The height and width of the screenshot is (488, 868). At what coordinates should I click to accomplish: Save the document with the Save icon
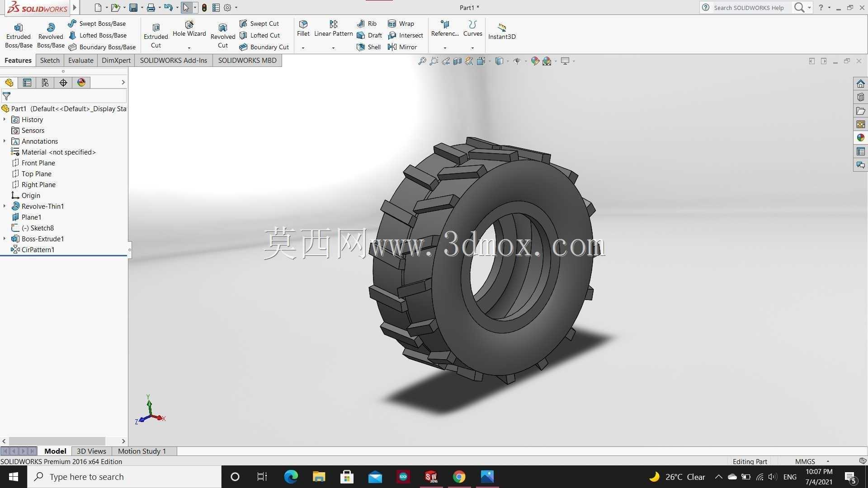click(133, 8)
